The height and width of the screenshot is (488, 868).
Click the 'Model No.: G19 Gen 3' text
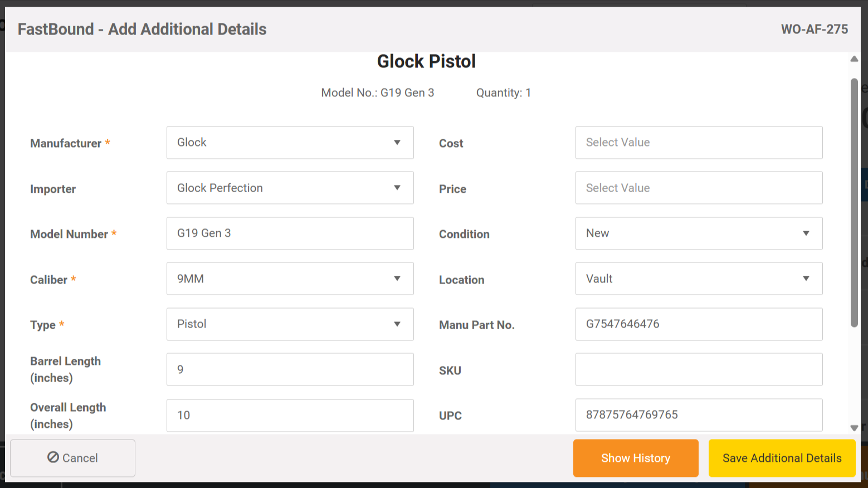(377, 93)
